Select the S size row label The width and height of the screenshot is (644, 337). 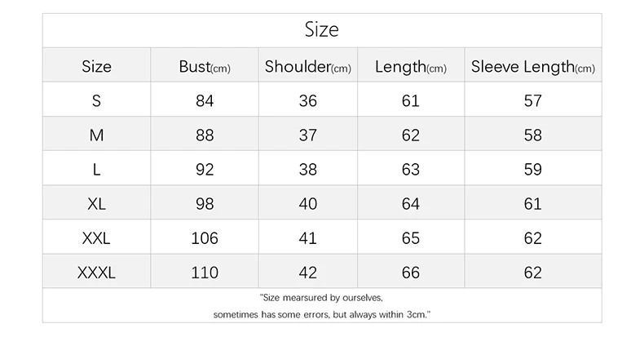96,100
